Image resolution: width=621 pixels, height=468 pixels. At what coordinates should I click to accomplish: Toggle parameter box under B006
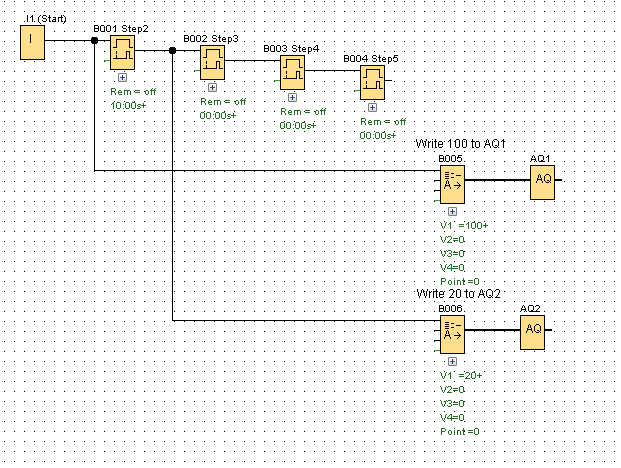tap(452, 361)
